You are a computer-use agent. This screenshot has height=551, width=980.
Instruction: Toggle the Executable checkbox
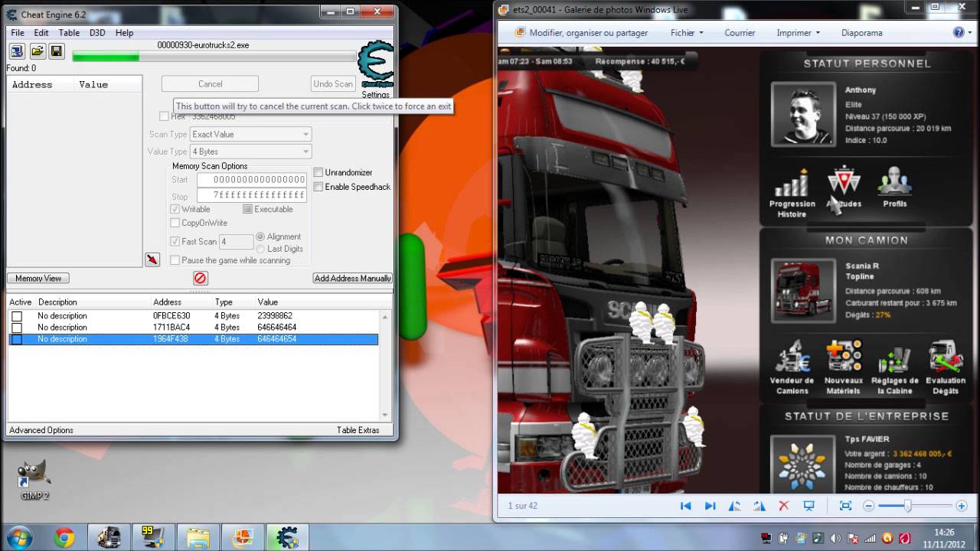click(x=247, y=209)
